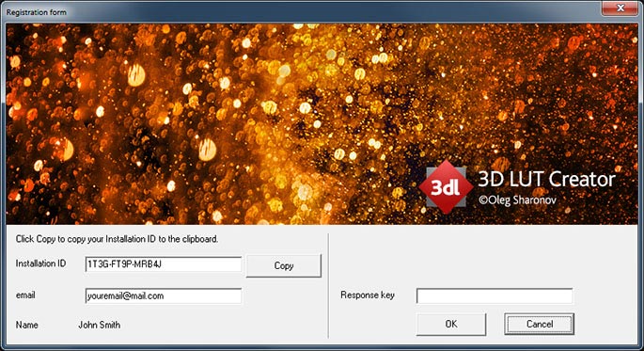The image size is (644, 351).
Task: Click the Name label
Action: [x=26, y=325]
